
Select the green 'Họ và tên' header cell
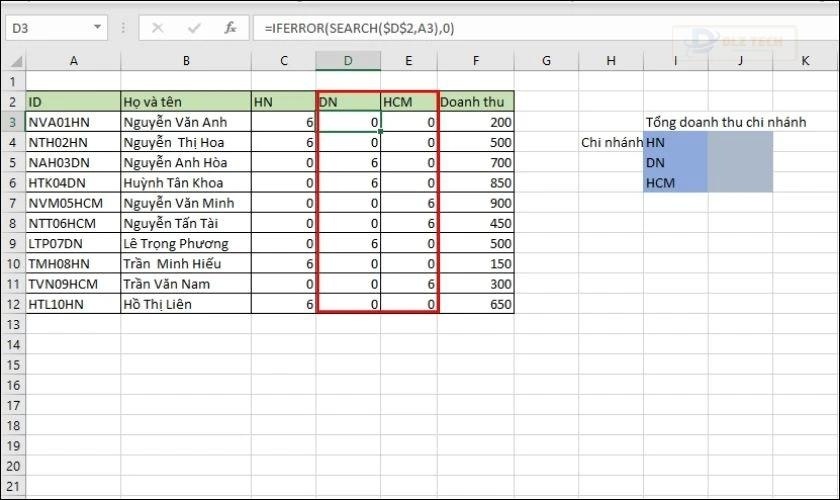pos(185,102)
